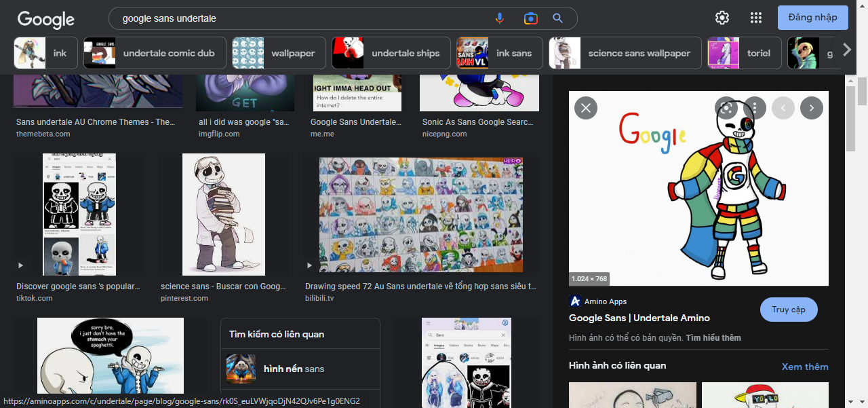Open nicepng Sonic As Sans result

coord(478,122)
